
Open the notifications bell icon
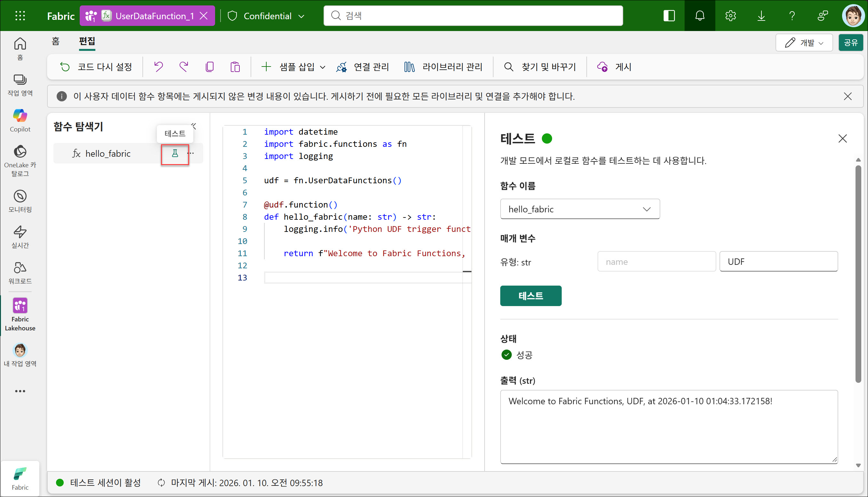coord(700,16)
